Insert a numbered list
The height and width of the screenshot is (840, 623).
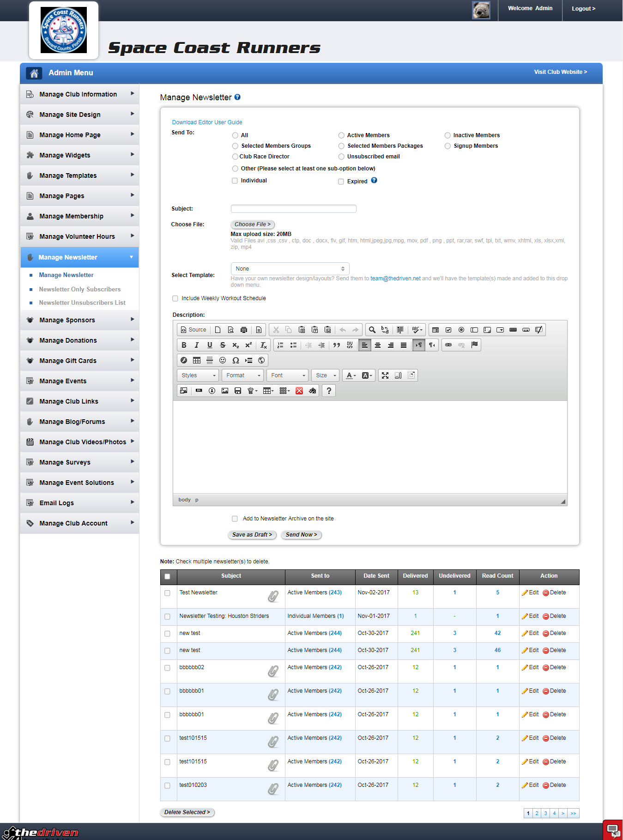280,345
